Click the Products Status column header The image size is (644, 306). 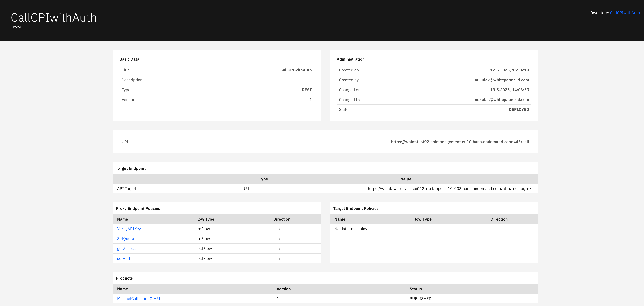click(x=416, y=289)
